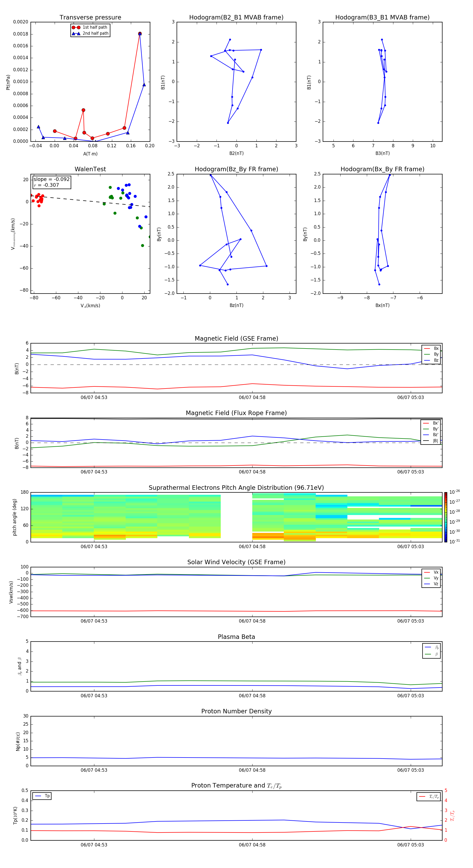Click the "Proton Number Density" title

tap(236, 711)
